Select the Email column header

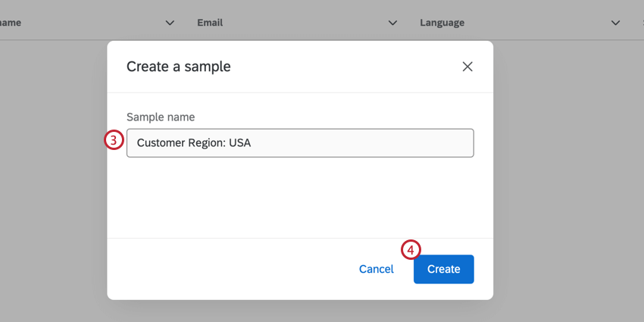pyautogui.click(x=210, y=23)
